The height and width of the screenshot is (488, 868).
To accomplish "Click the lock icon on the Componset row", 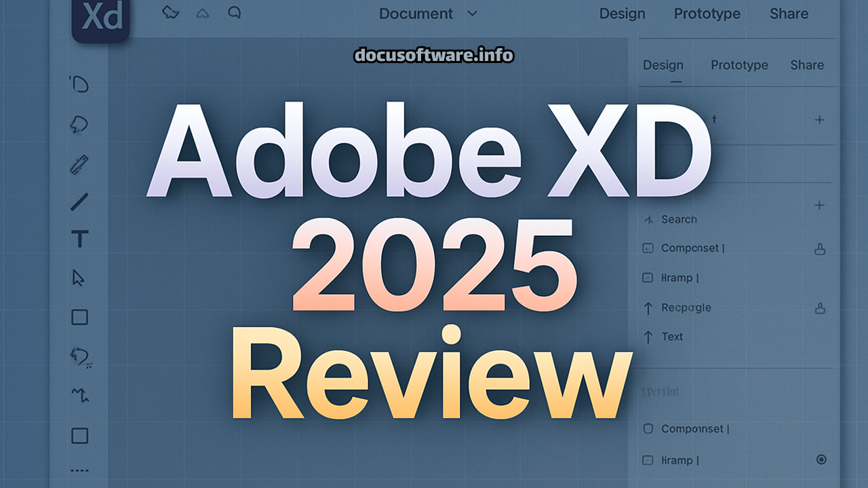I will [819, 249].
